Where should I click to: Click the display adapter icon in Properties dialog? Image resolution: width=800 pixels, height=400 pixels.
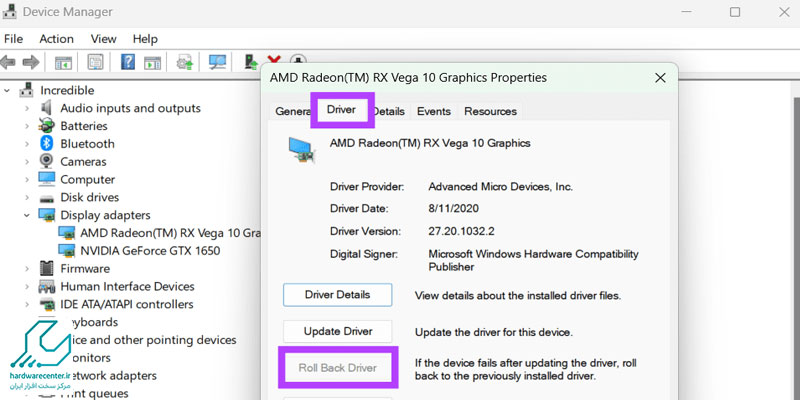tap(301, 149)
